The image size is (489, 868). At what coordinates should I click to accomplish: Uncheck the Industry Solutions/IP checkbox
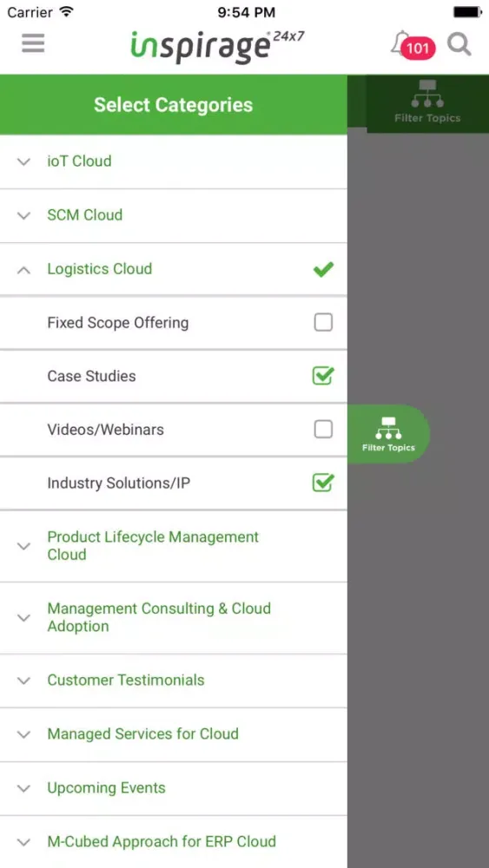(x=323, y=482)
